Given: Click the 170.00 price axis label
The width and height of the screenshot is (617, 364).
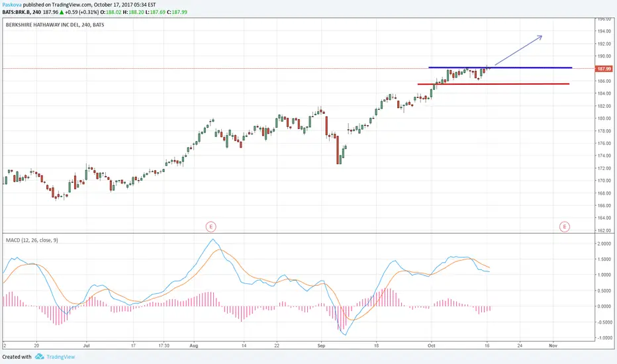Looking at the screenshot, I should coord(604,181).
